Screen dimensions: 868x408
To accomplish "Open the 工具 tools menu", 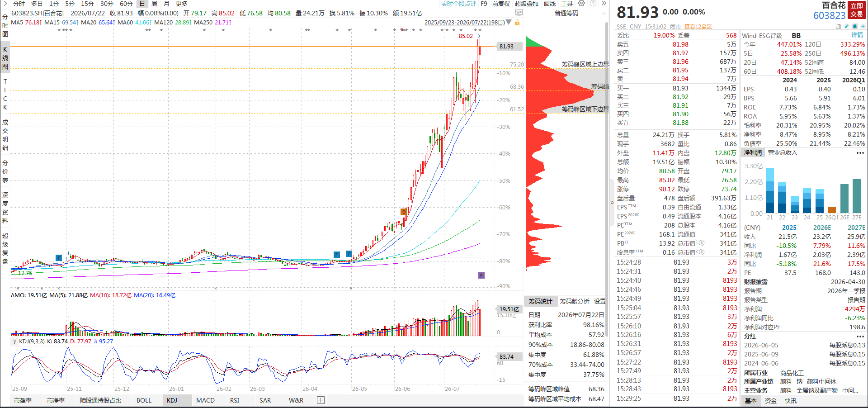I will click(567, 4).
